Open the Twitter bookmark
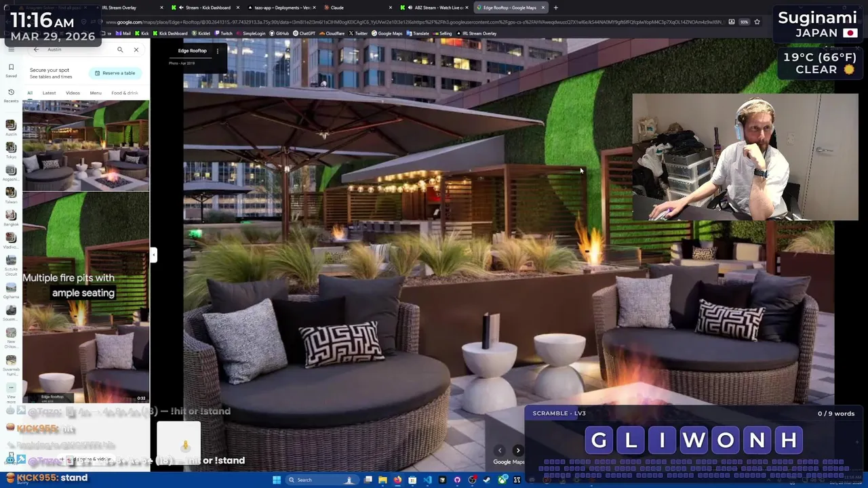 coord(358,33)
